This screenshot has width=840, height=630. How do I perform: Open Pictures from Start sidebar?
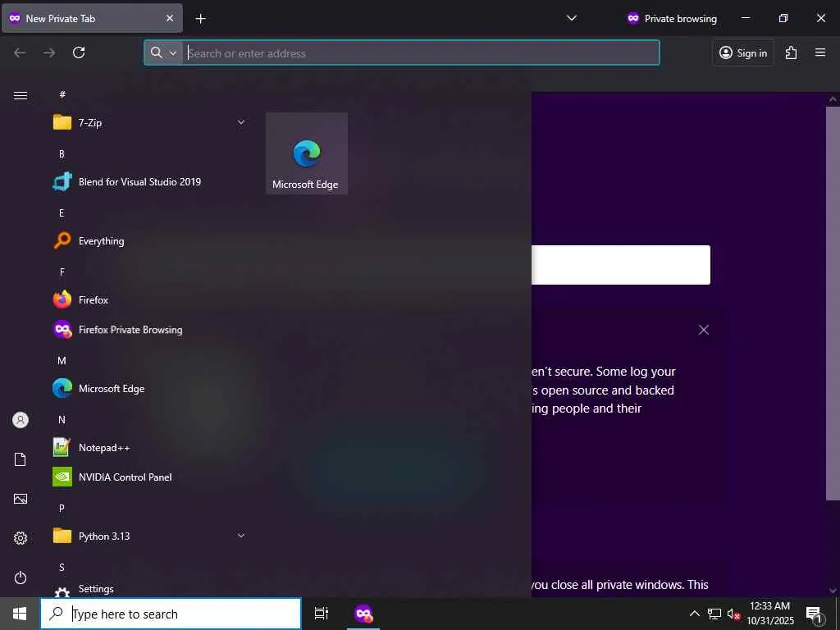pyautogui.click(x=21, y=499)
